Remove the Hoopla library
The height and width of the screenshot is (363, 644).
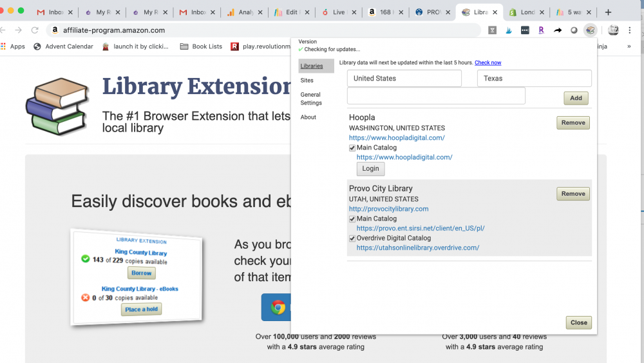pos(573,123)
